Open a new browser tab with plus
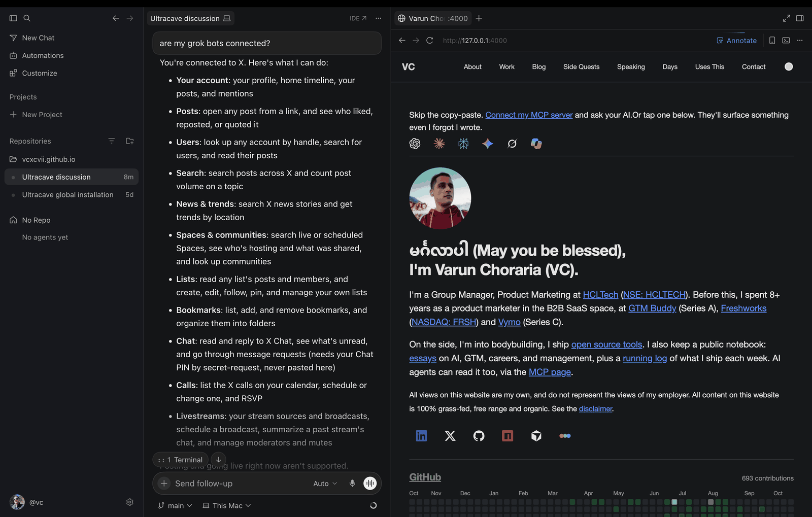812x517 pixels. pyautogui.click(x=479, y=18)
